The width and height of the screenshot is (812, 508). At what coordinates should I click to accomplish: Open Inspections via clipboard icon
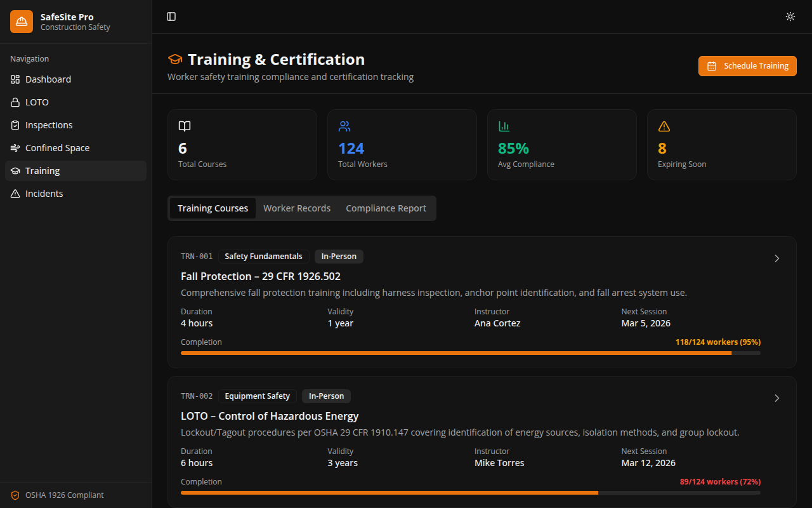[x=15, y=124]
